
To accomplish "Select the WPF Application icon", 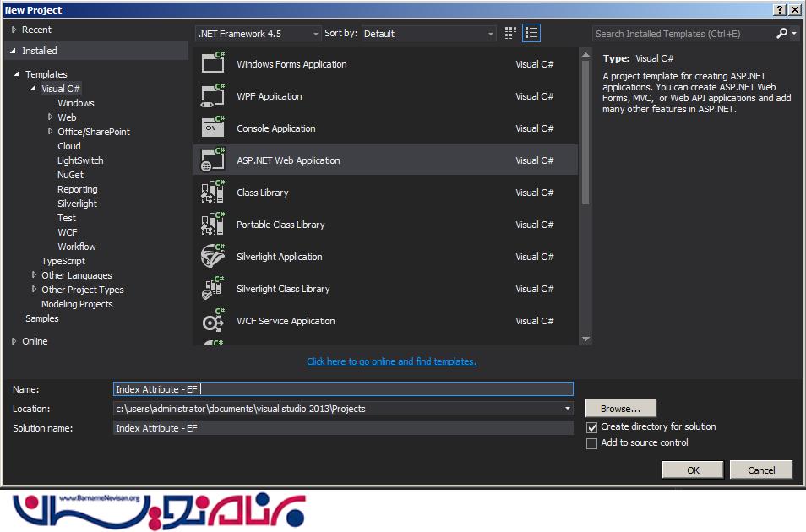I will point(213,96).
